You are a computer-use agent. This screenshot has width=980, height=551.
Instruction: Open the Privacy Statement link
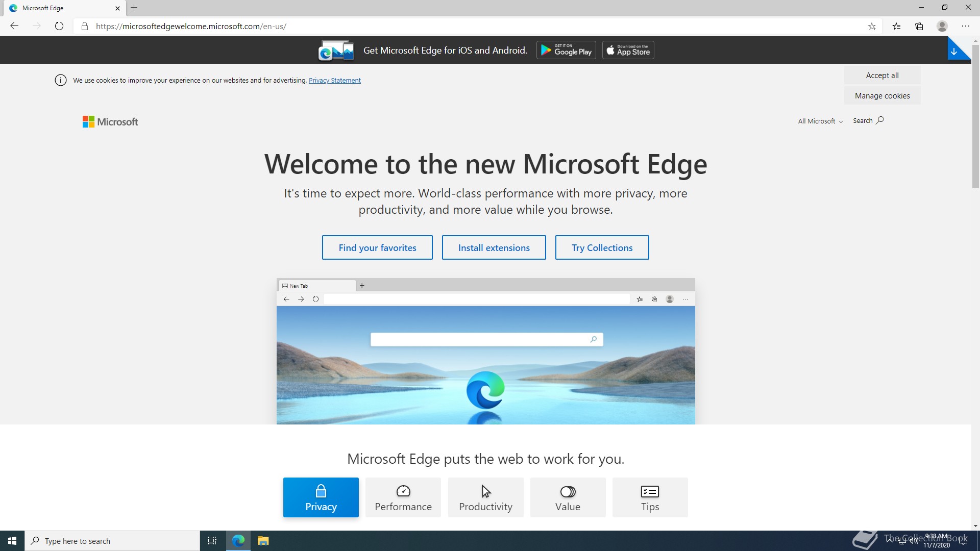[335, 81]
